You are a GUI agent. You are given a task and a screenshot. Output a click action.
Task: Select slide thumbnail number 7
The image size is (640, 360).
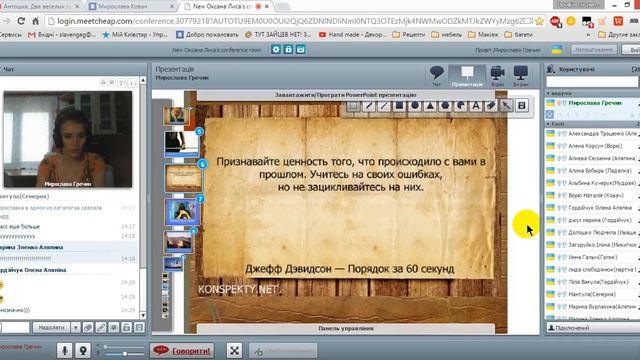click(x=182, y=212)
